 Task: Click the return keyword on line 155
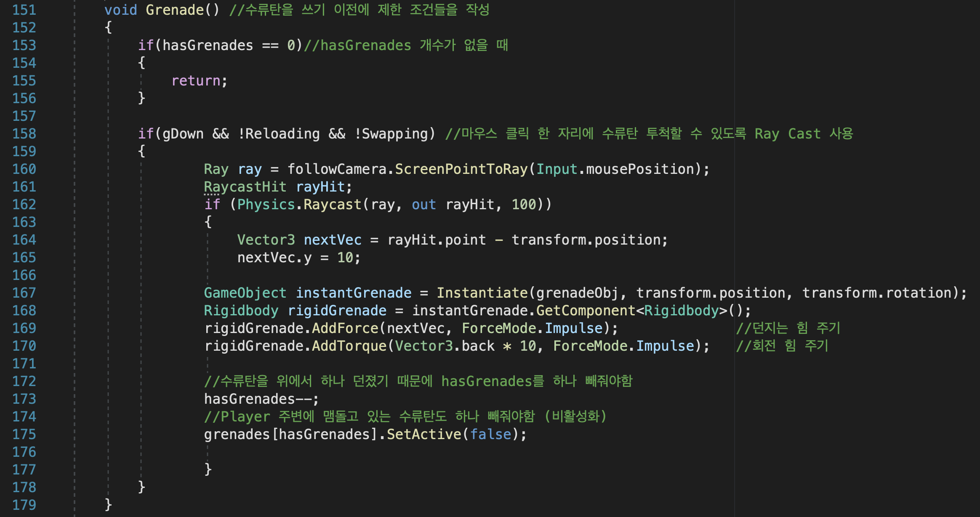(x=196, y=80)
